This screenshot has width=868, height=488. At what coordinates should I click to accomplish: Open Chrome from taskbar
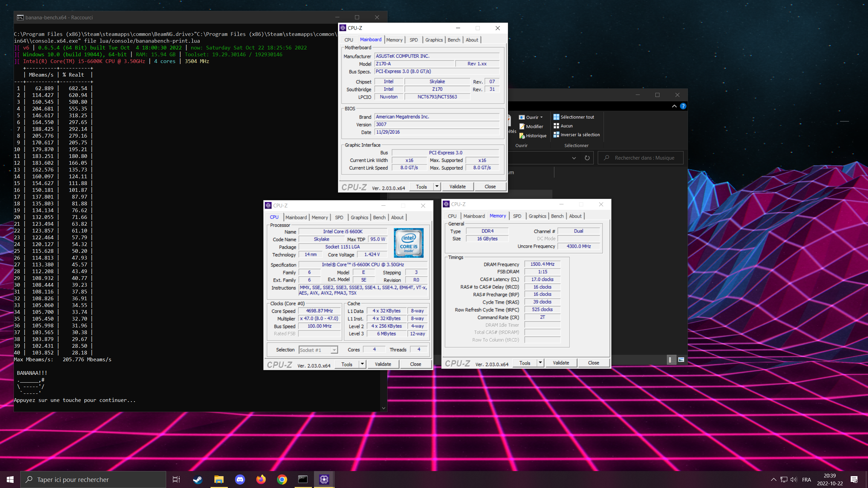click(282, 480)
